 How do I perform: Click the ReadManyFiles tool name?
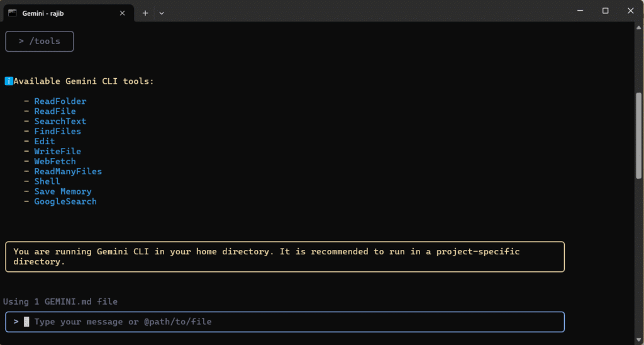68,171
